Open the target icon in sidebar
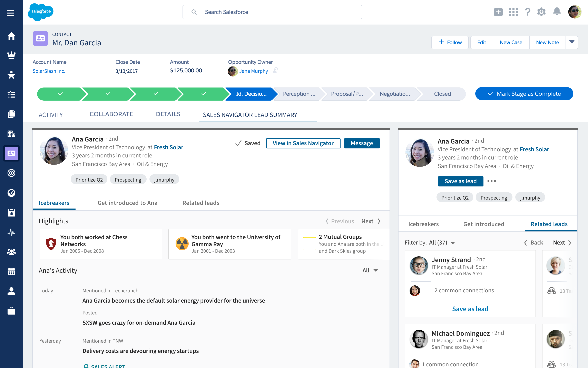The image size is (588, 368). tap(11, 173)
